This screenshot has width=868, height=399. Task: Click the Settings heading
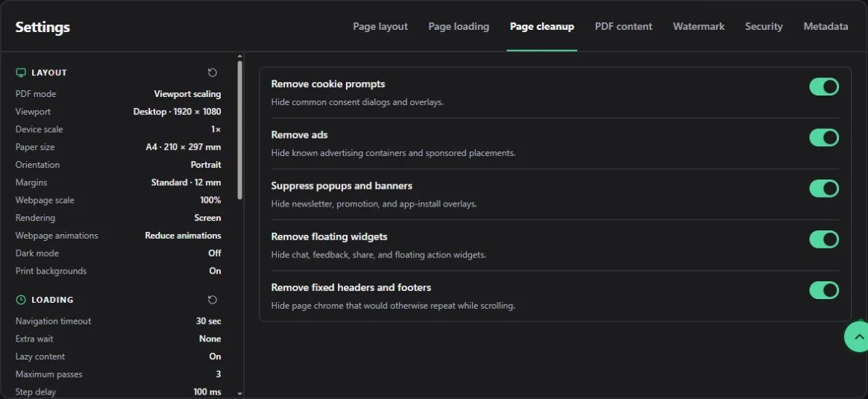43,27
